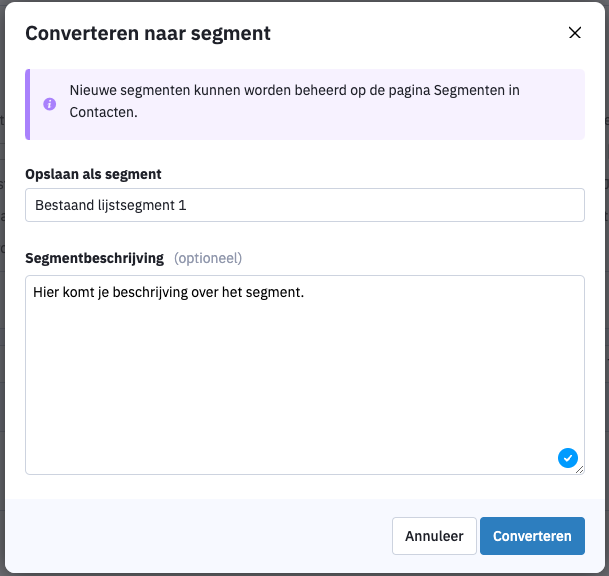This screenshot has height=576, width=609.
Task: Click the purple info icon in banner
Action: click(49, 104)
